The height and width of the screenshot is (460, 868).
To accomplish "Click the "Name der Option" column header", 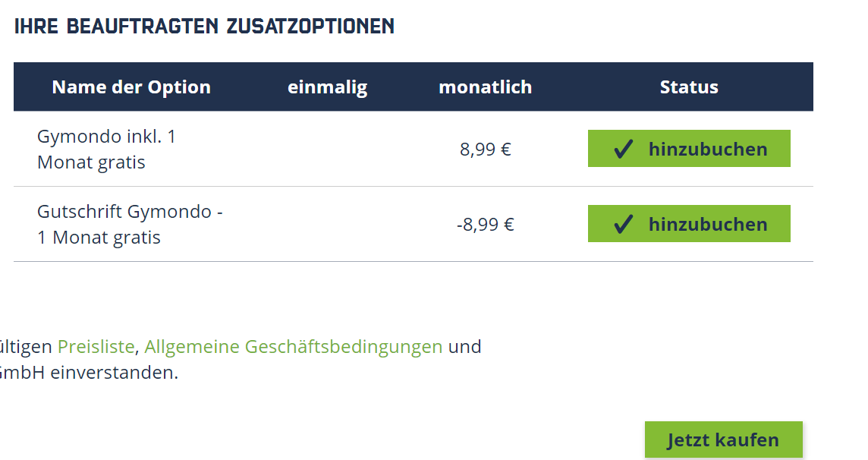I will pos(131,87).
